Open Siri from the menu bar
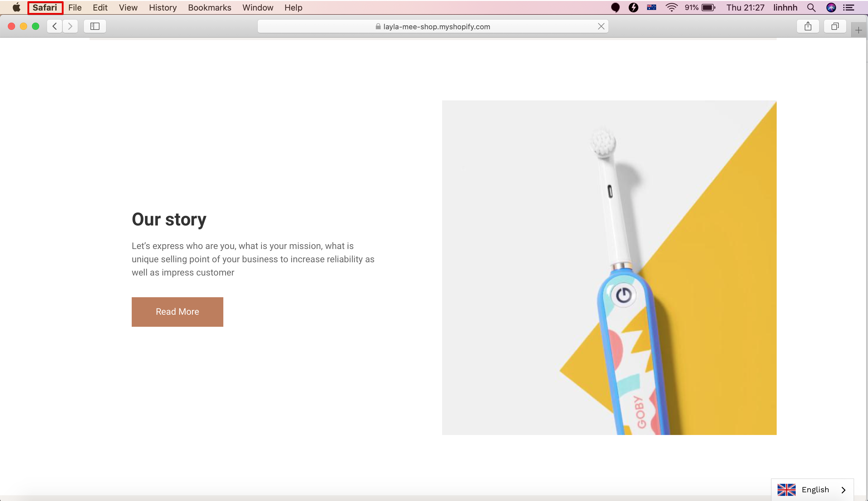The height and width of the screenshot is (501, 868). click(831, 8)
